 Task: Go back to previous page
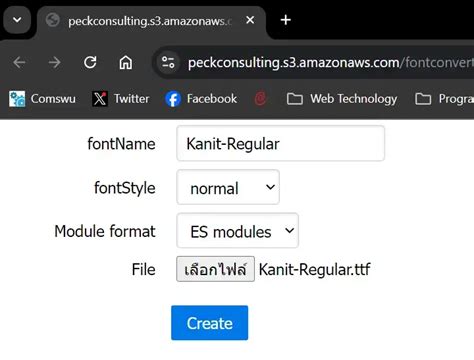(x=19, y=62)
